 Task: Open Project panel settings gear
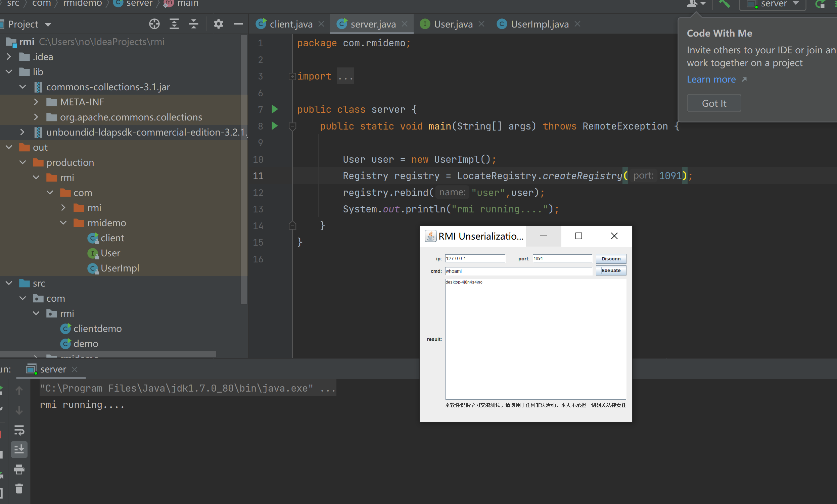tap(219, 24)
